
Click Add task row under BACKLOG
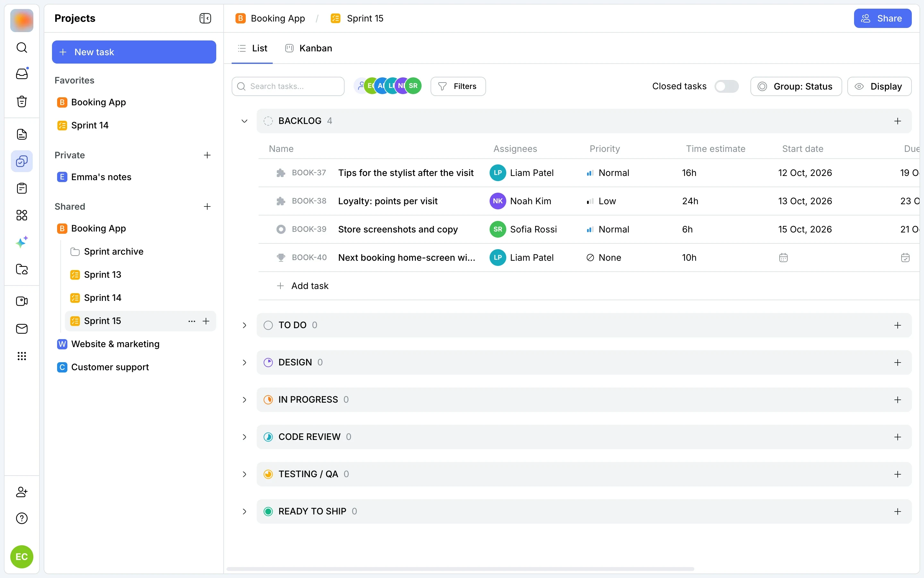[x=303, y=286]
